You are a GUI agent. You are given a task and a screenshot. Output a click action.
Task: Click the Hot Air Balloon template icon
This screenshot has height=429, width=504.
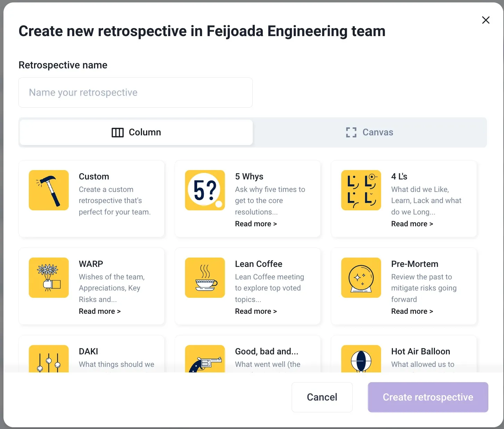(x=361, y=361)
